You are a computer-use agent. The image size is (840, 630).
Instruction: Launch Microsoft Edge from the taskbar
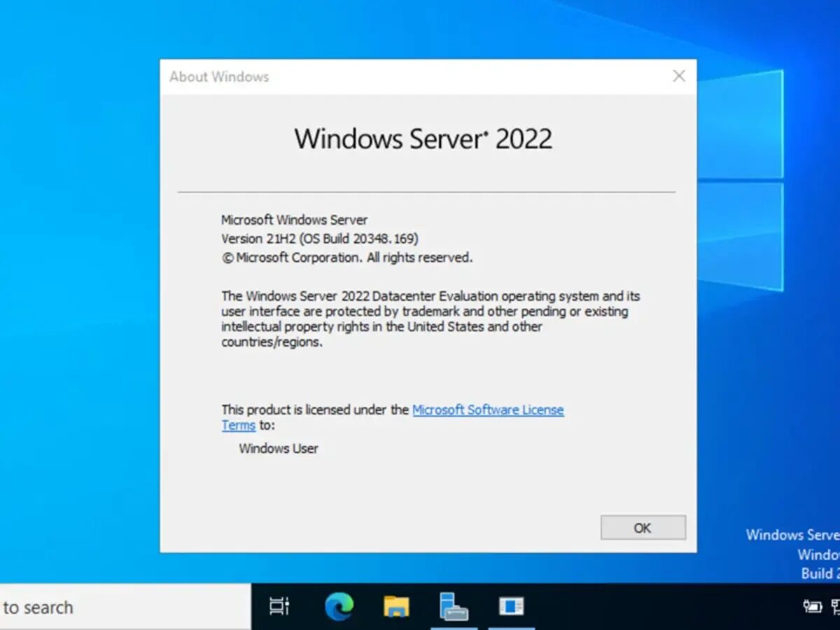[339, 606]
